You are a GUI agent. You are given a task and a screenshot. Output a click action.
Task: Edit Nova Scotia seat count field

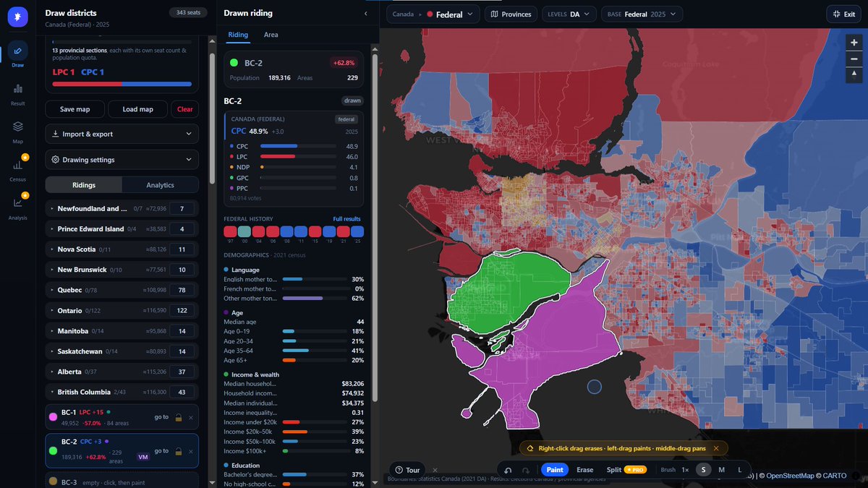182,249
